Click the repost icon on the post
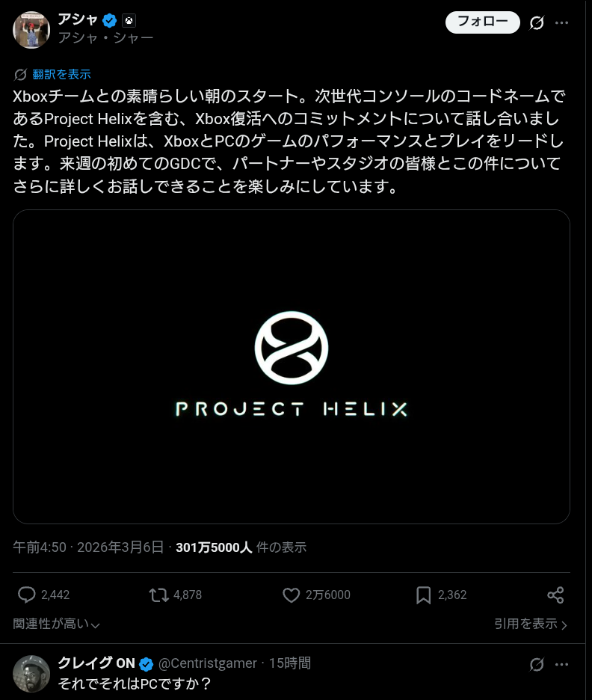Image resolution: width=592 pixels, height=700 pixels. 158,595
